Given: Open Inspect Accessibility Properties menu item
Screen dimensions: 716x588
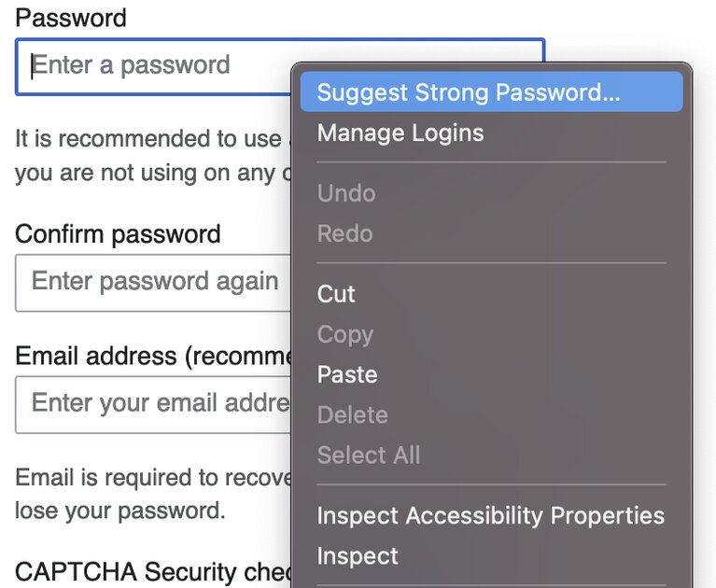Looking at the screenshot, I should click(490, 515).
